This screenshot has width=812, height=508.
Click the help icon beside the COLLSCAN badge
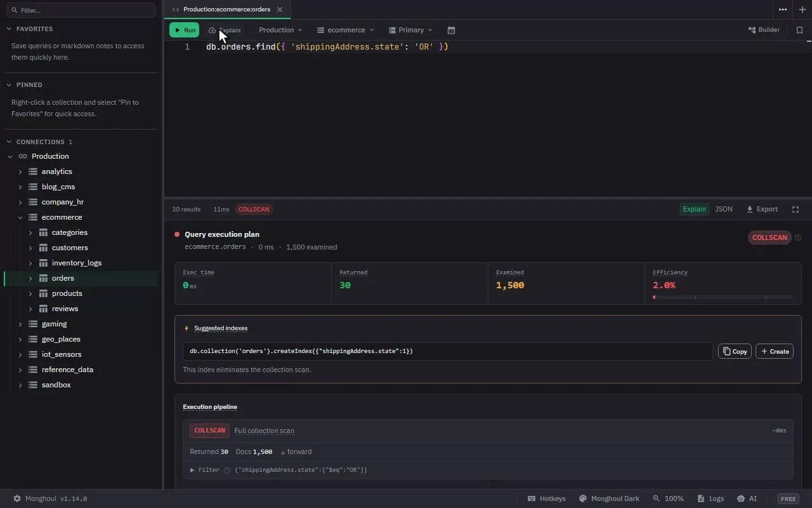798,238
